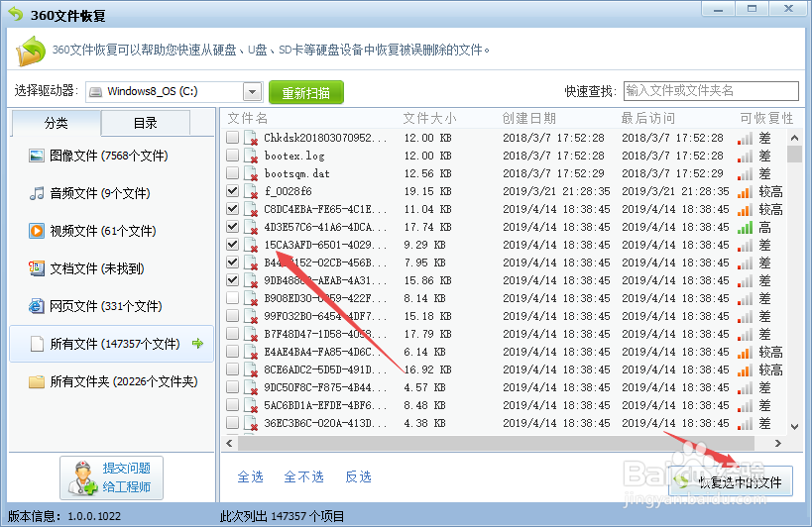Select the 文档文件 document icon
This screenshot has height=527, width=812.
(x=37, y=268)
